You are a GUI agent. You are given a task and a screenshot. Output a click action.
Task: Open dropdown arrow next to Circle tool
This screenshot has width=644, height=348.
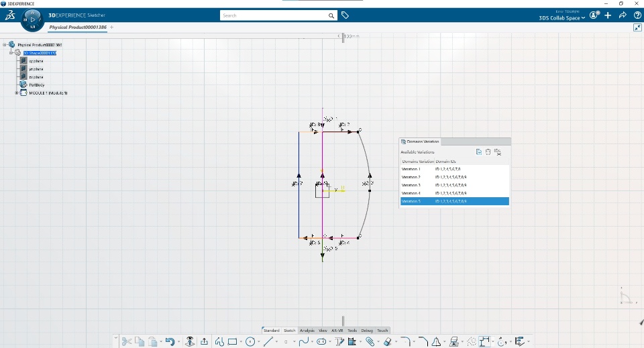pyautogui.click(x=259, y=341)
